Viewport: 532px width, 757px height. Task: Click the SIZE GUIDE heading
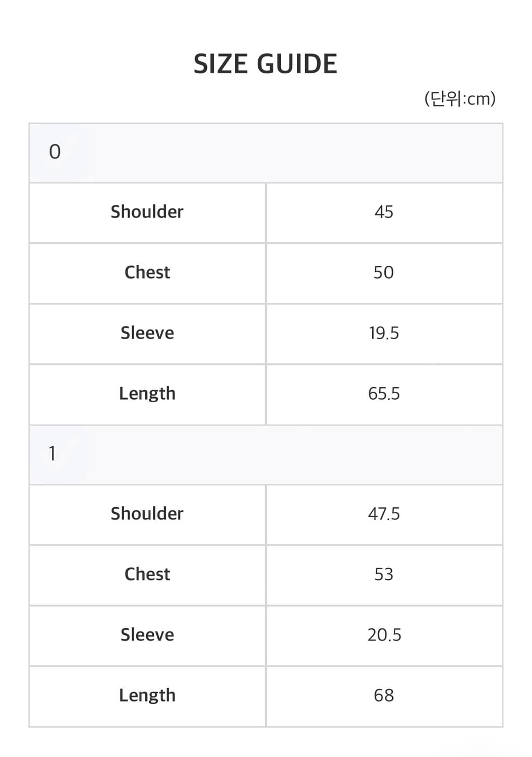pyautogui.click(x=265, y=64)
